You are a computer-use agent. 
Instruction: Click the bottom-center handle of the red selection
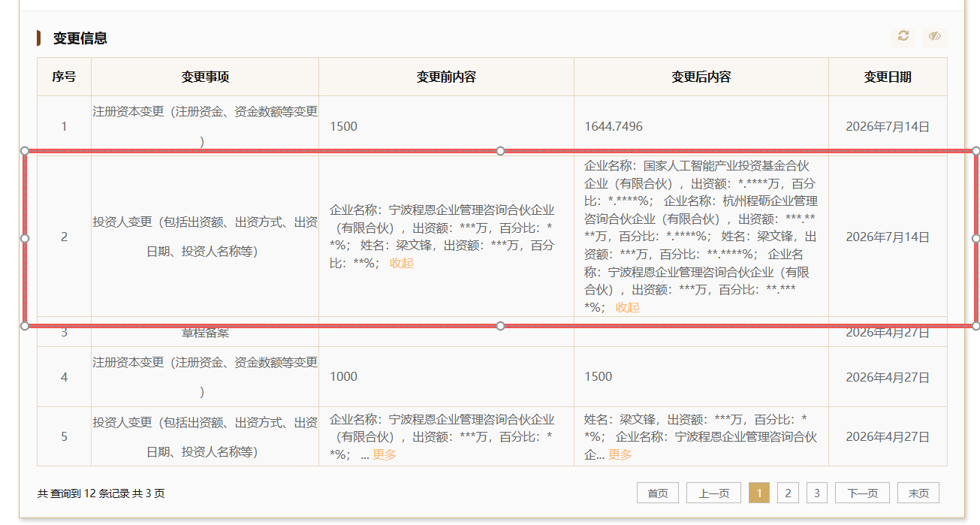click(501, 325)
